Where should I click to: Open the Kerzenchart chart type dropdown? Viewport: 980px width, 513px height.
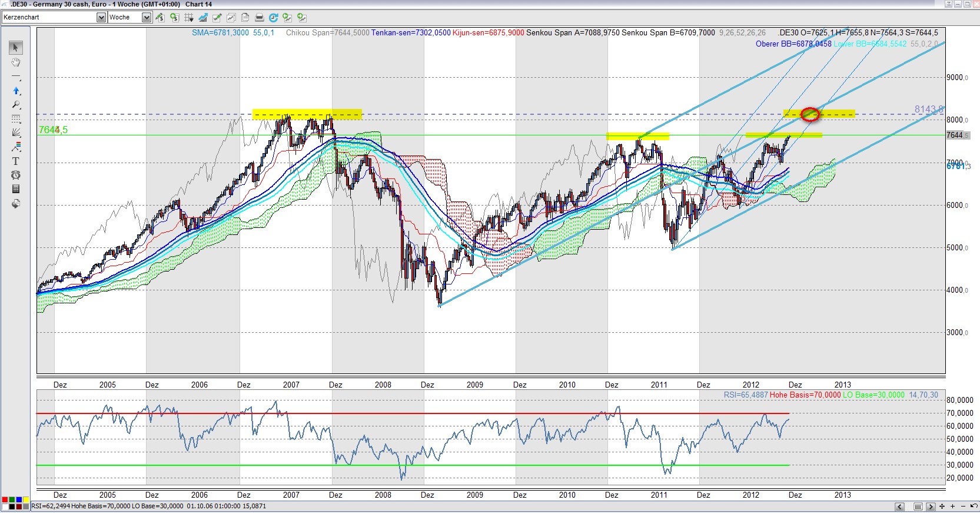point(101,18)
